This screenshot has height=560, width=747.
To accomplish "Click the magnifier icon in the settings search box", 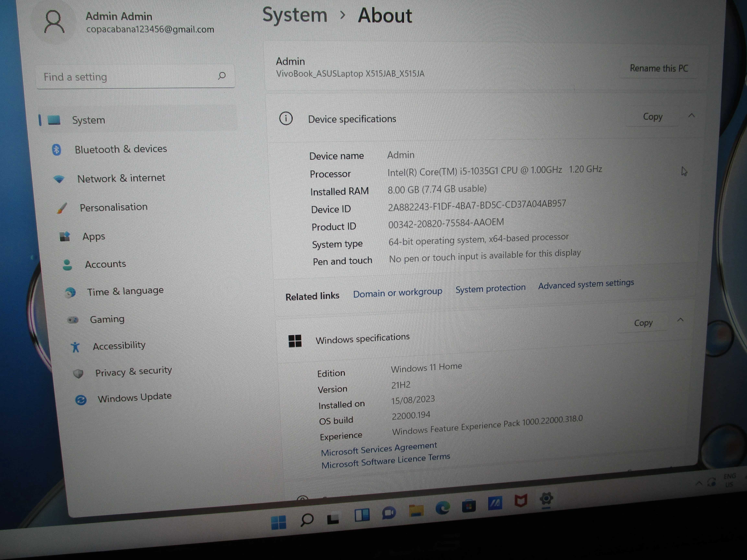I will pos(222,76).
